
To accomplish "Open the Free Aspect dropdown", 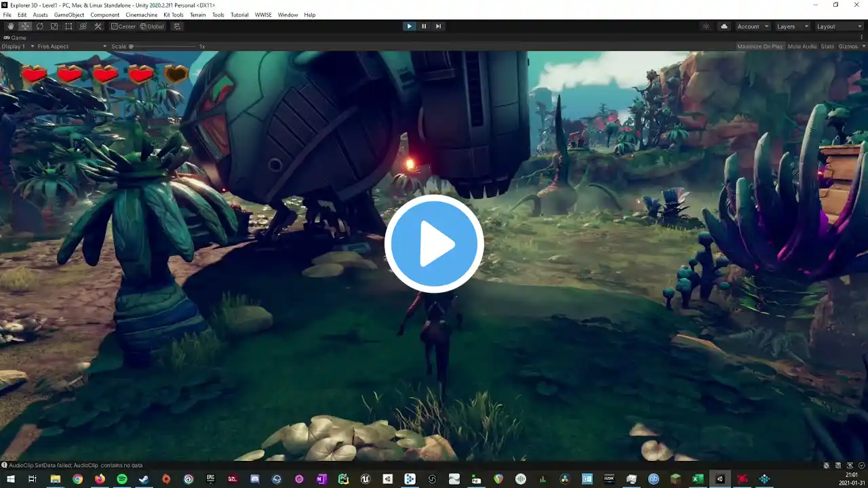I will point(71,46).
